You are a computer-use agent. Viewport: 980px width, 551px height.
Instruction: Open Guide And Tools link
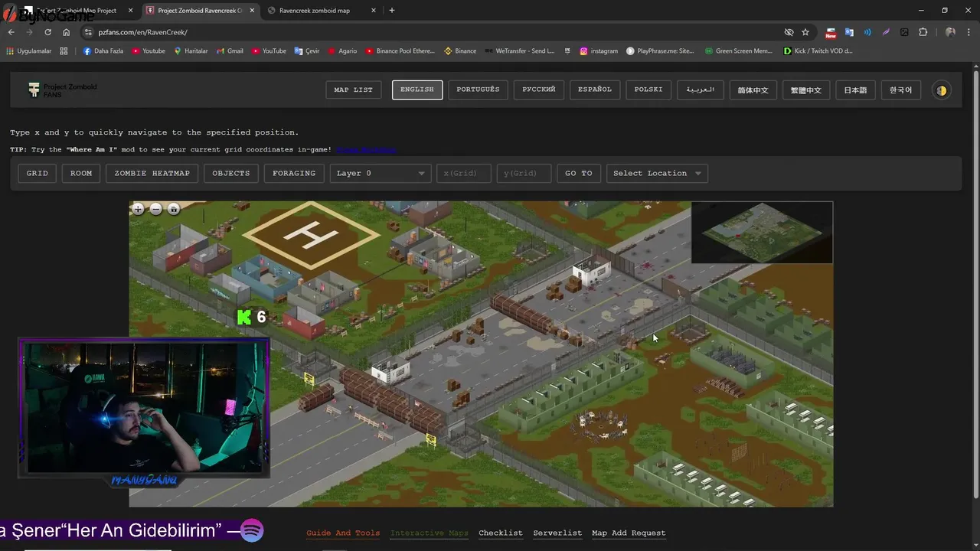343,533
